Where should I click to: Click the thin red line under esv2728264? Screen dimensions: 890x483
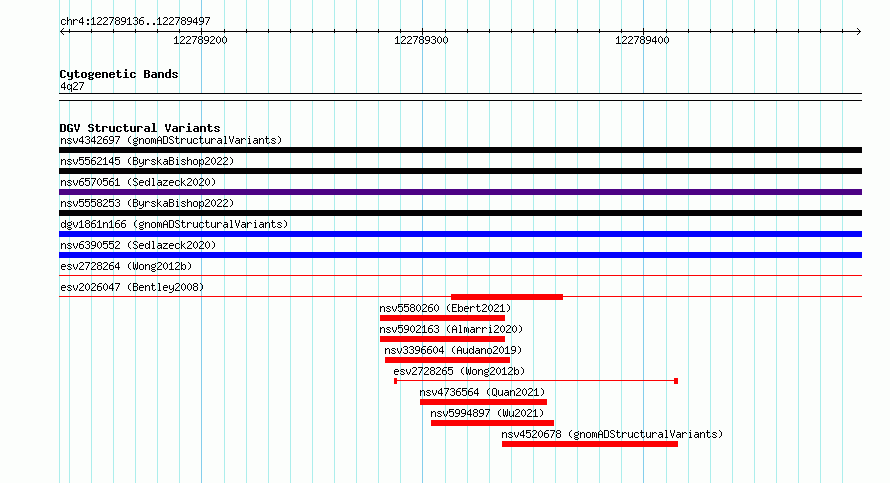(460, 276)
